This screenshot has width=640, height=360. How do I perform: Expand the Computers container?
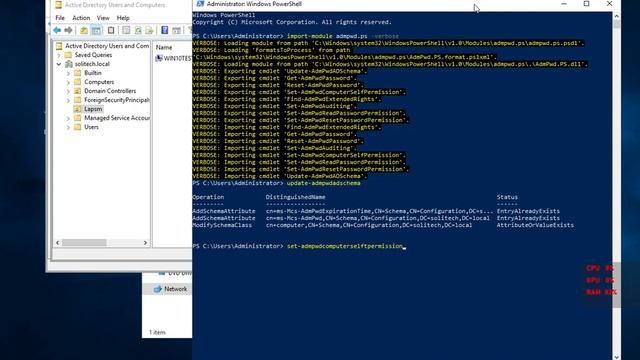click(68, 82)
